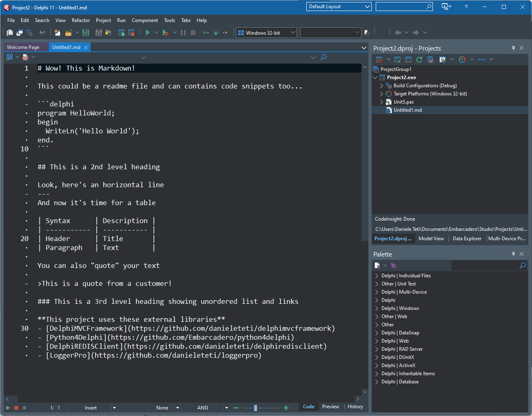Click the editor zoom slider handle
532x416 pixels.
tap(255, 408)
